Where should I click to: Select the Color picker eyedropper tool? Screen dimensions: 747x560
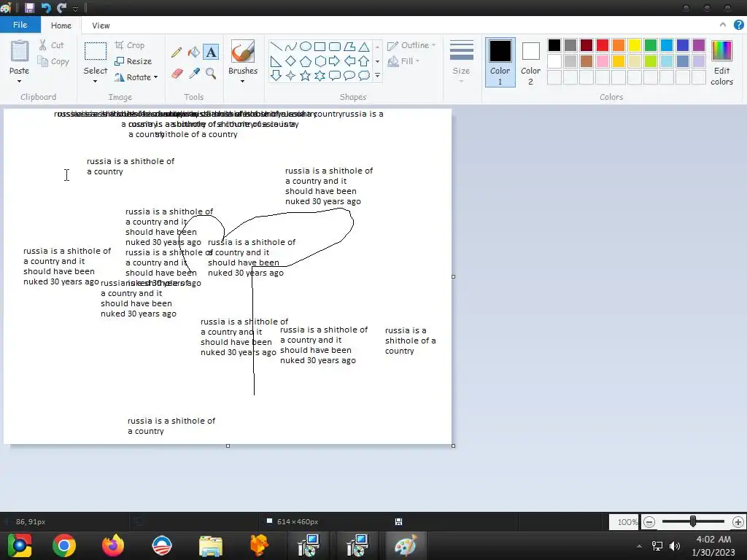click(194, 74)
